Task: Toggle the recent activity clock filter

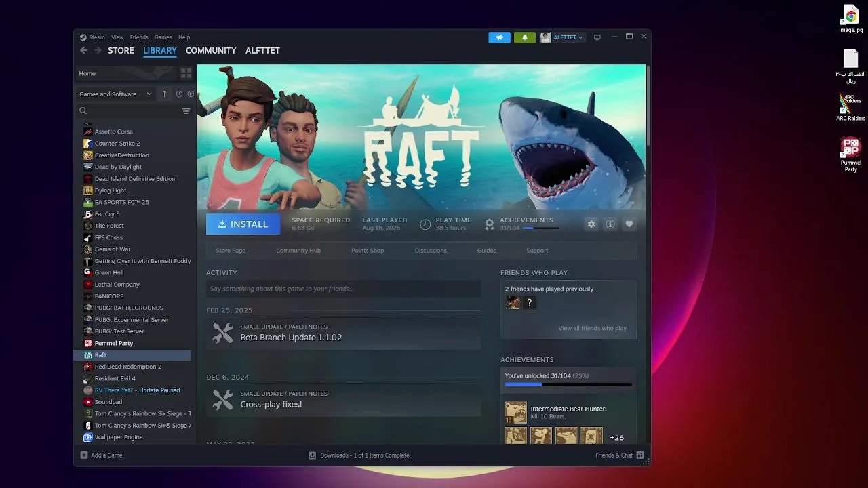Action: 179,94
